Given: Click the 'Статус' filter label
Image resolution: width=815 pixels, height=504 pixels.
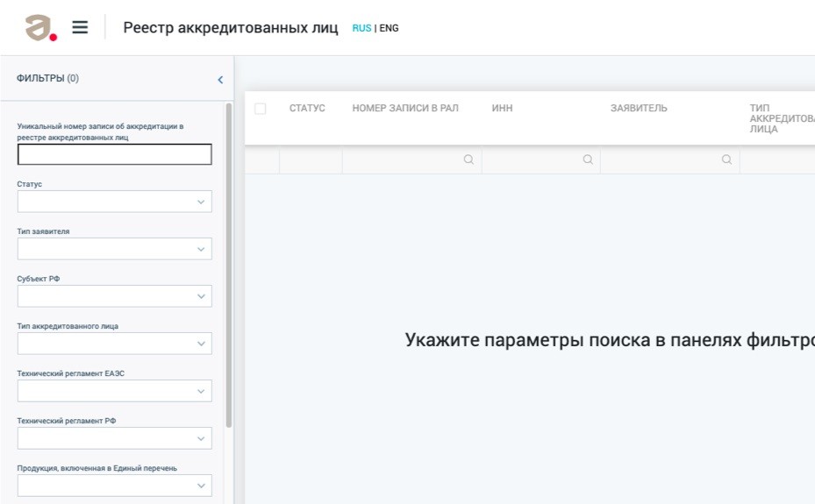Looking at the screenshot, I should [x=30, y=184].
